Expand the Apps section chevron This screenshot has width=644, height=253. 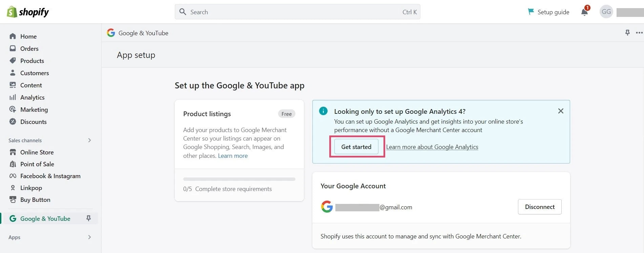point(89,237)
